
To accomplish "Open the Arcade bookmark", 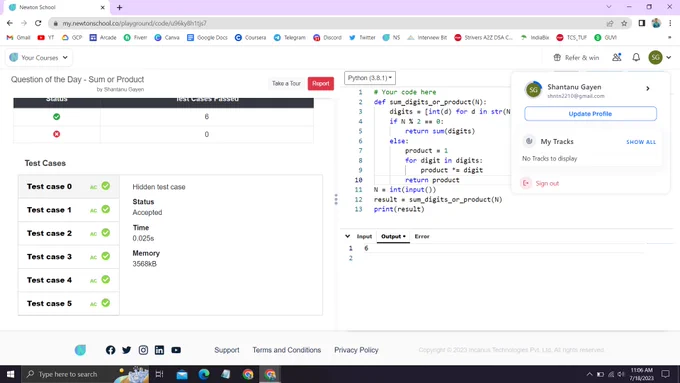I will [103, 37].
